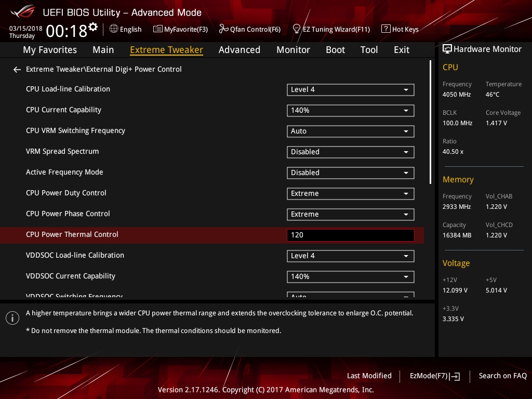Open CPU Load-line Calibration dropdown
The width and height of the screenshot is (532, 399).
[351, 89]
